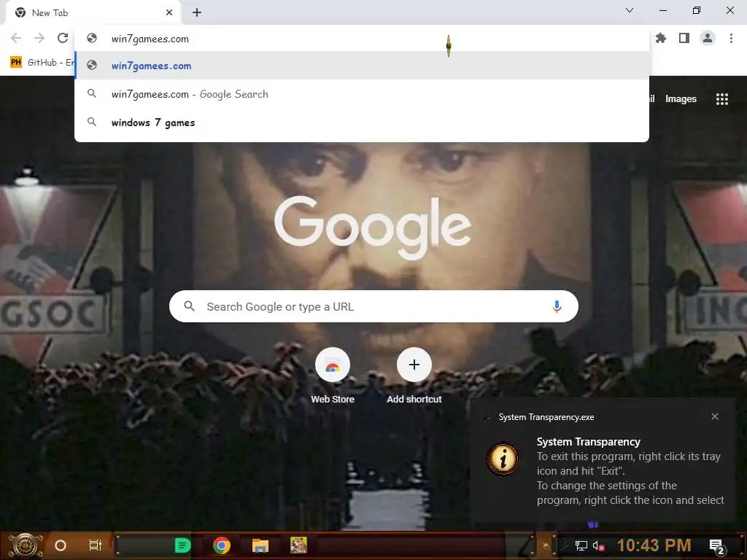Dismiss the System Transparency notification
Screen dimensions: 747x560
point(715,416)
